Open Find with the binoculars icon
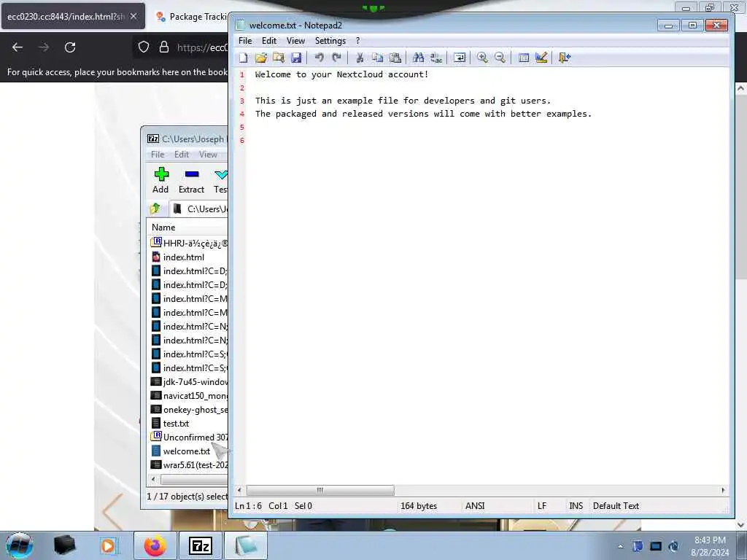The height and width of the screenshot is (560, 747). coord(418,58)
